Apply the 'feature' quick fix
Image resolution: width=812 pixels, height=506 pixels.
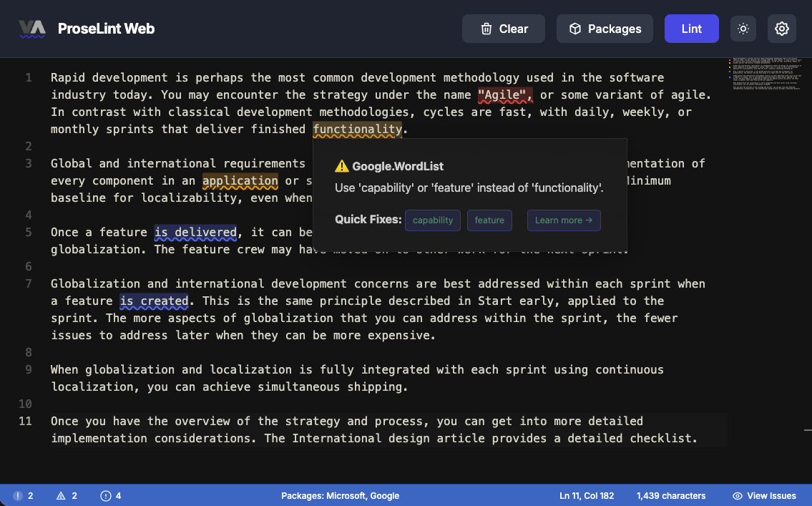click(489, 220)
